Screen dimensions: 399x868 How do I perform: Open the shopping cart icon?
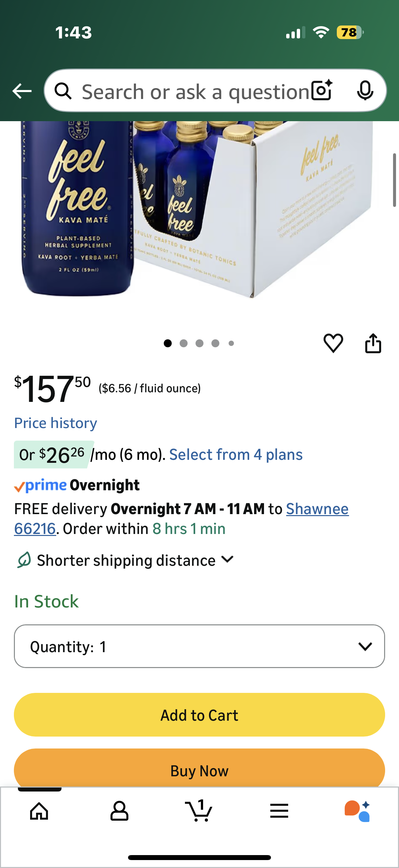[x=199, y=810]
